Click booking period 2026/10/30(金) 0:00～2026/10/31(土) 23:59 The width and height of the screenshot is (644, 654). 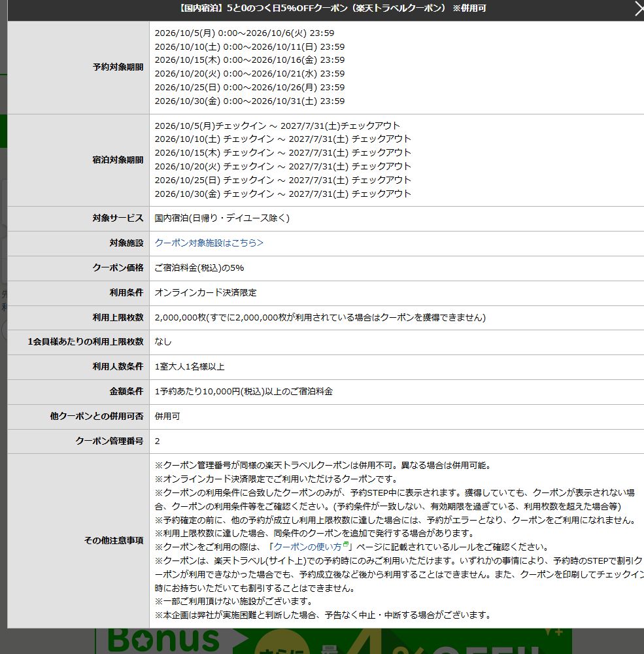coord(249,101)
